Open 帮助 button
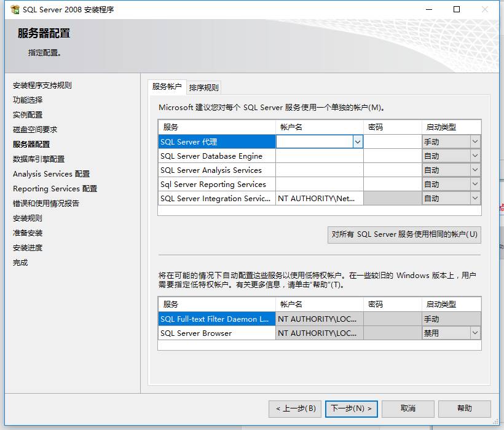 tap(465, 408)
